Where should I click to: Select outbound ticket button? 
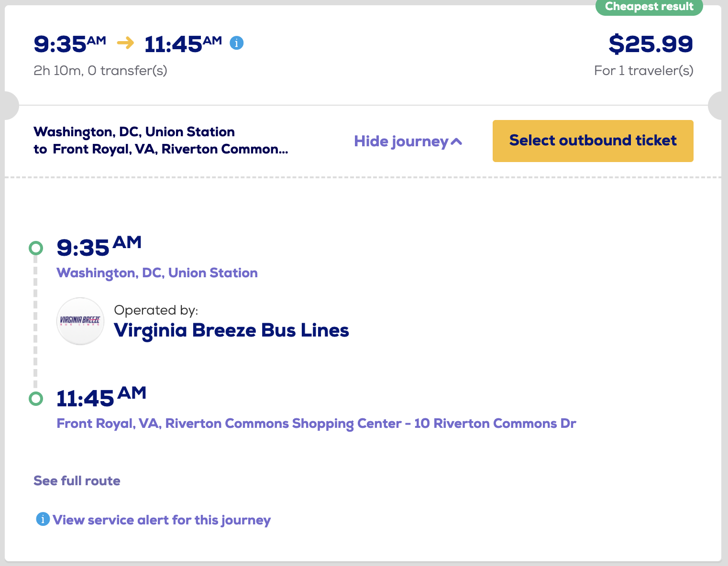pyautogui.click(x=593, y=141)
